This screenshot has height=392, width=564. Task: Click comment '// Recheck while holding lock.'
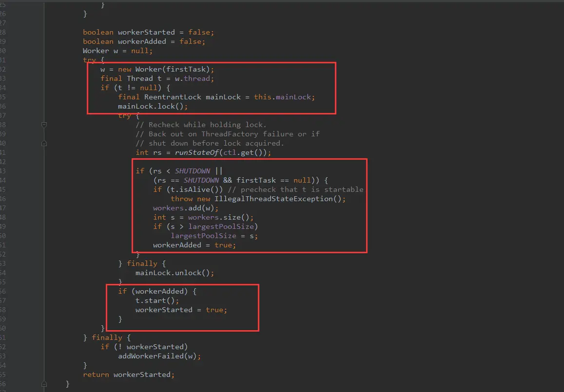(201, 125)
